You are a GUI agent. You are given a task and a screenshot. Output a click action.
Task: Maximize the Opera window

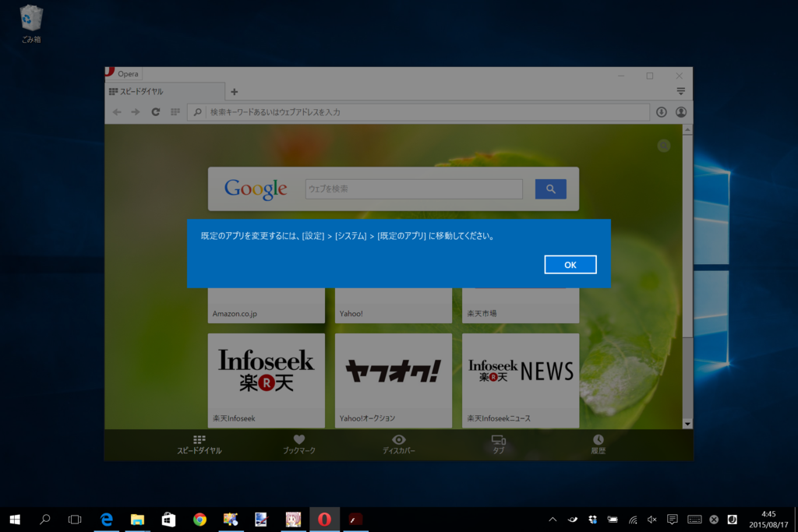650,76
